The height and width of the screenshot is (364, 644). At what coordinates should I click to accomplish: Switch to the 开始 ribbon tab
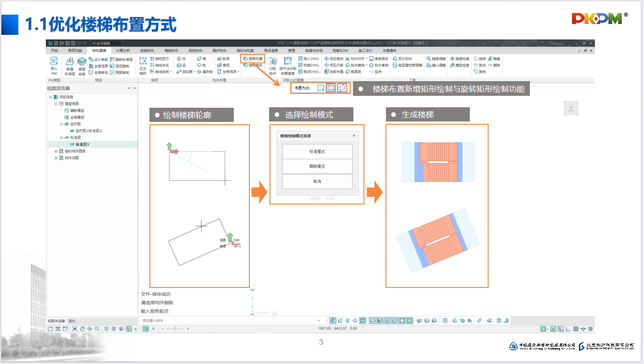[55, 50]
